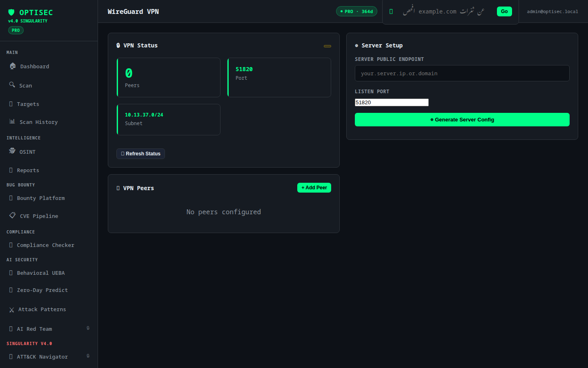This screenshot has height=368, width=588.
Task: Click the VPN Peers header icon
Action: pyautogui.click(x=118, y=188)
